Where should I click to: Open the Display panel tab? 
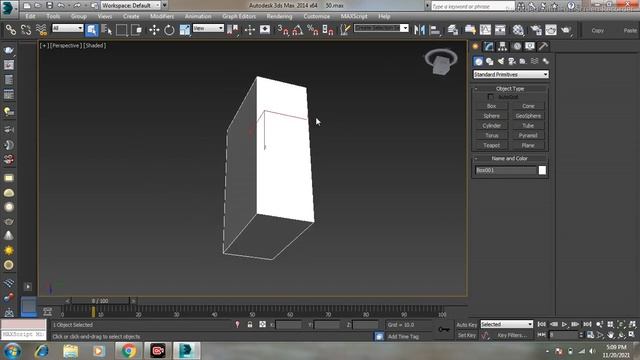click(530, 46)
